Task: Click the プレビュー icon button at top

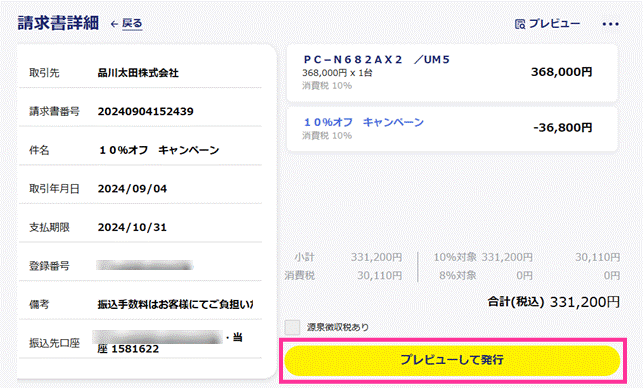Action: tap(547, 24)
